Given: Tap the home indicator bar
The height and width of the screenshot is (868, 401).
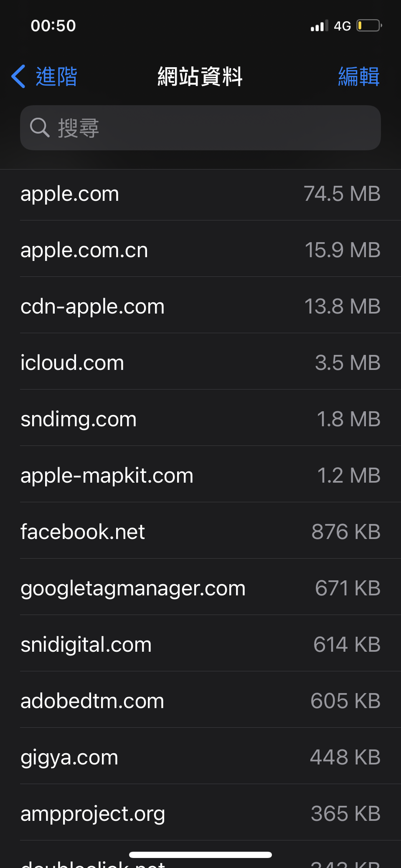Looking at the screenshot, I should point(200,855).
